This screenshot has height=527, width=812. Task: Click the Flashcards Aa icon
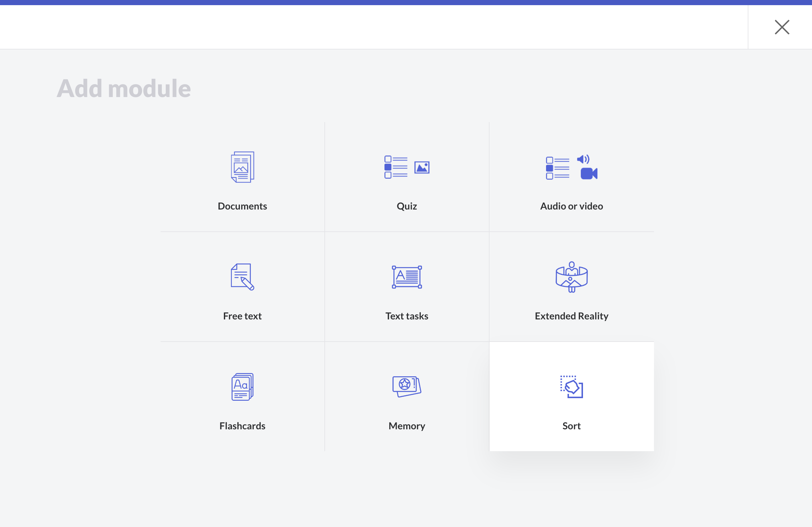tap(242, 387)
